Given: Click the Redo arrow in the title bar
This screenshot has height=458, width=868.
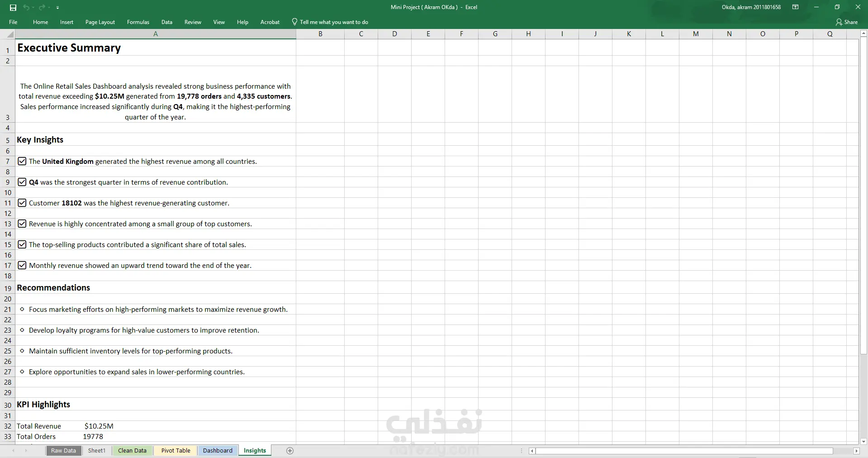Looking at the screenshot, I should pyautogui.click(x=42, y=7).
